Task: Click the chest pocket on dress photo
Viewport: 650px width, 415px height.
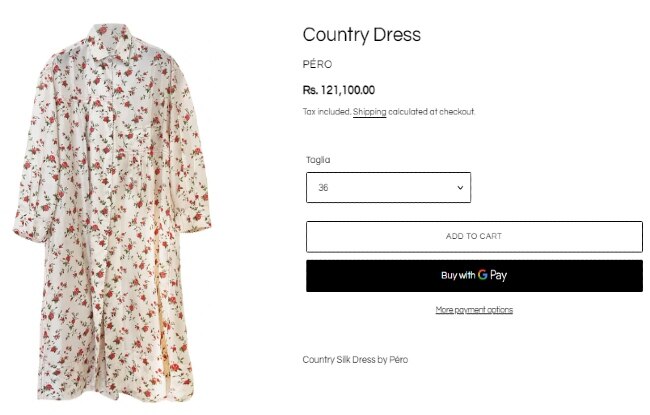Action: tap(140, 140)
